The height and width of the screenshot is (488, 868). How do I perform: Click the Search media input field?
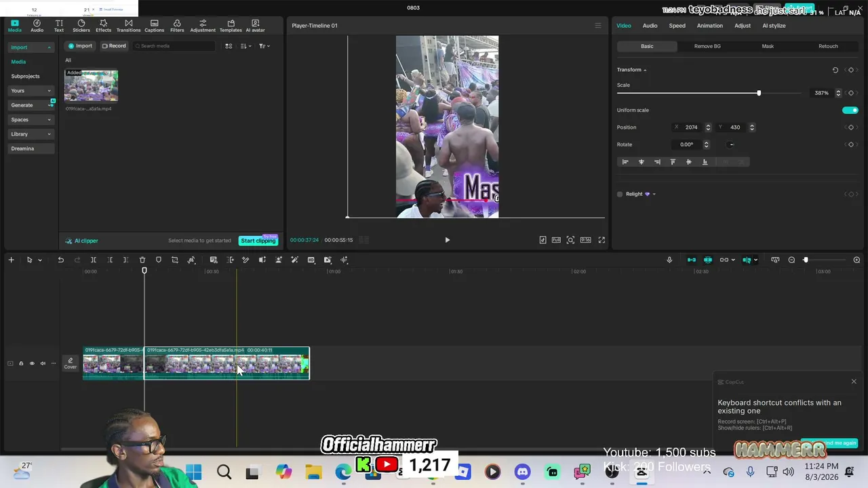coord(174,46)
